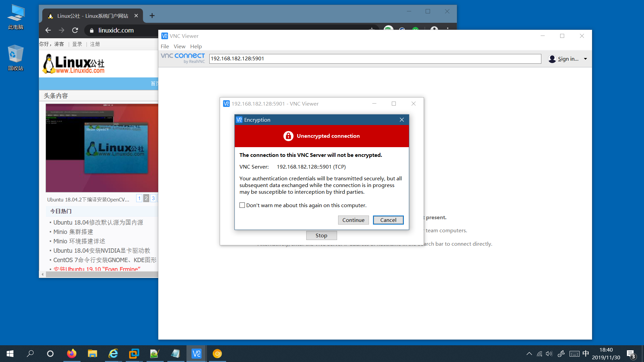The width and height of the screenshot is (644, 362).
Task: Open Windows search magnifier icon
Action: point(30,354)
